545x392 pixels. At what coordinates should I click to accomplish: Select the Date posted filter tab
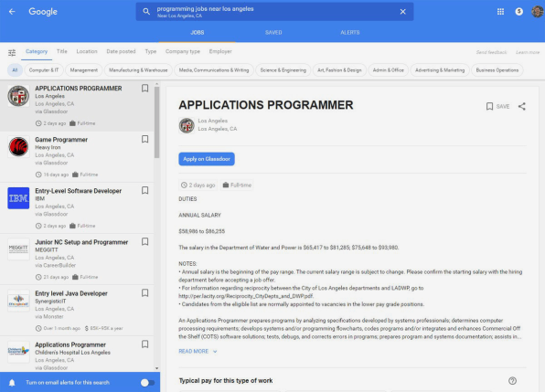pos(121,51)
